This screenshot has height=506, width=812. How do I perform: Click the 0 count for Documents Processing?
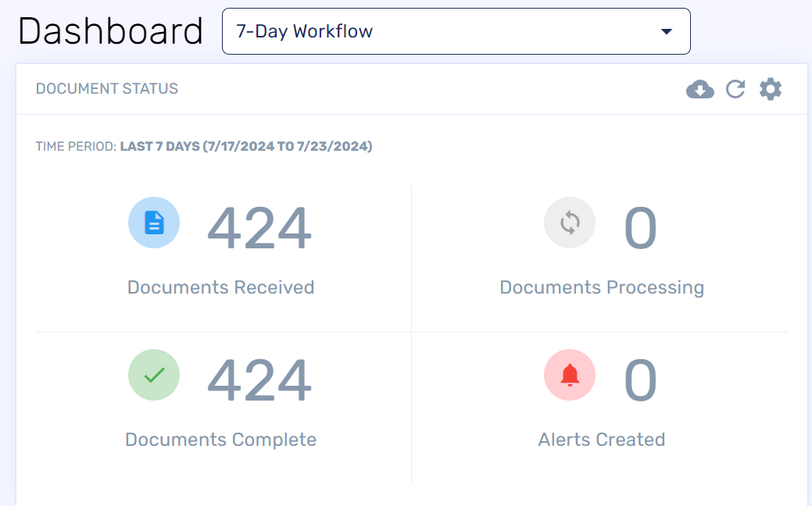[x=640, y=228]
